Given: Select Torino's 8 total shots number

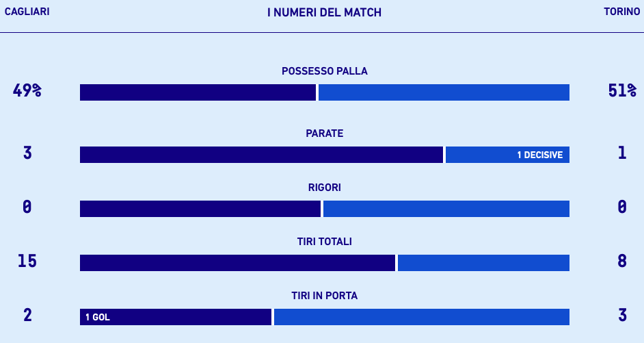Looking at the screenshot, I should [622, 261].
